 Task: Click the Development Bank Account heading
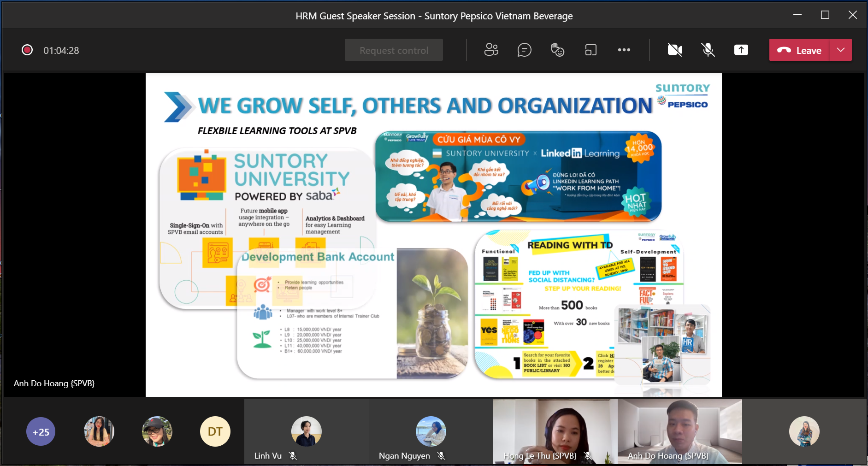click(x=318, y=257)
